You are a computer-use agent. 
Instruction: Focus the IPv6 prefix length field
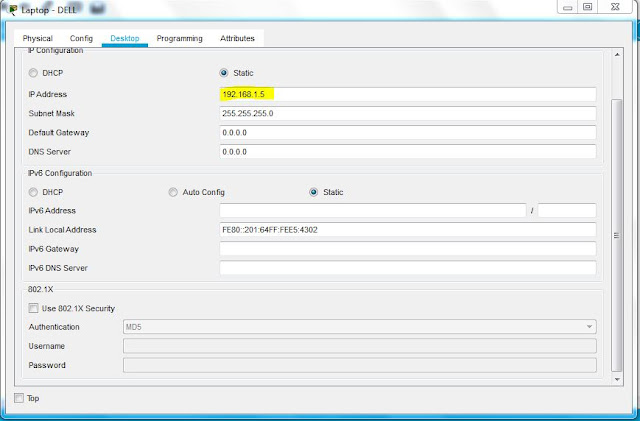pyautogui.click(x=567, y=211)
